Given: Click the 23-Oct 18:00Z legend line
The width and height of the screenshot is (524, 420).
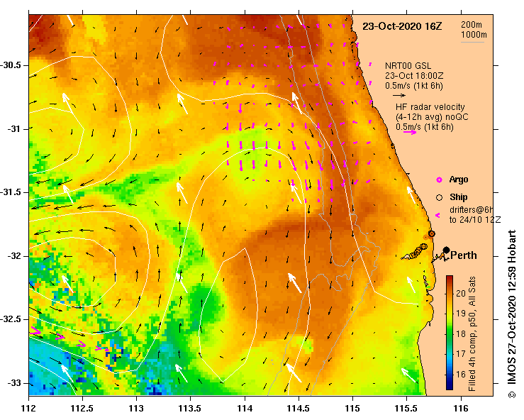Looking at the screenshot, I should (414, 76).
